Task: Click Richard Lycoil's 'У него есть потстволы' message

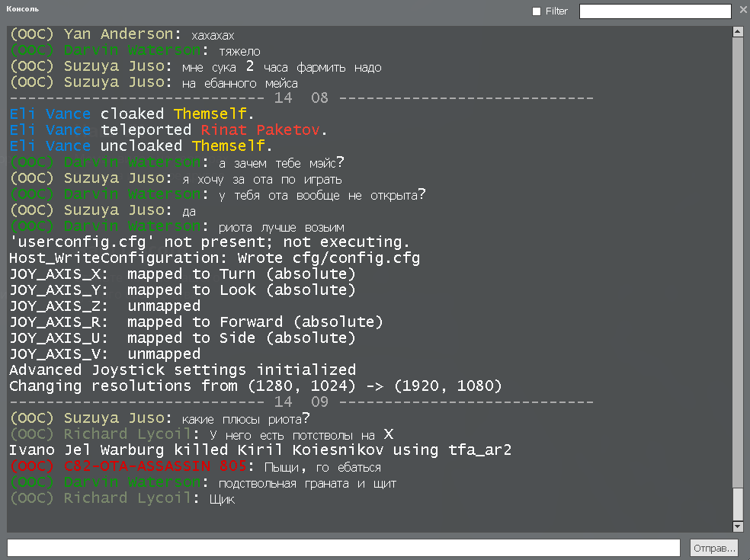Action: (202, 434)
